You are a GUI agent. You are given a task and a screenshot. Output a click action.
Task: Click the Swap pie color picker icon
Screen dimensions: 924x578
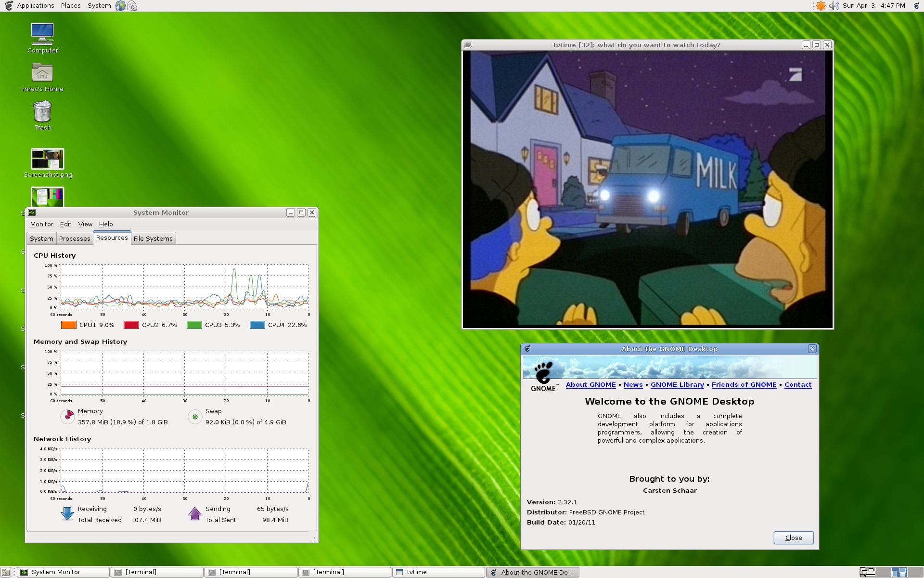(x=195, y=417)
